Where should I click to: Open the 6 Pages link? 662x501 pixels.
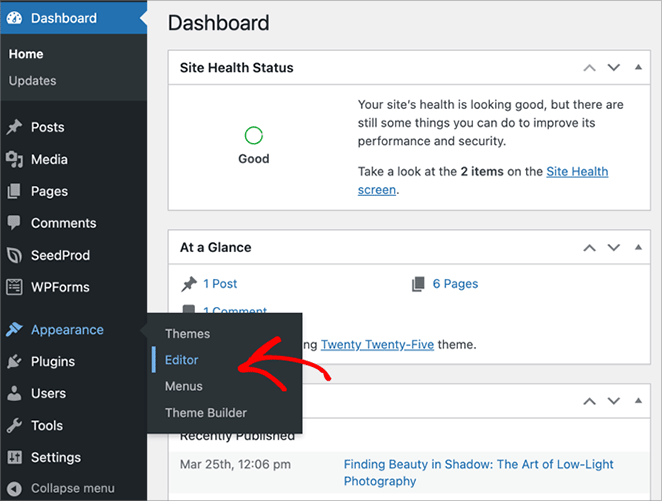tap(455, 284)
